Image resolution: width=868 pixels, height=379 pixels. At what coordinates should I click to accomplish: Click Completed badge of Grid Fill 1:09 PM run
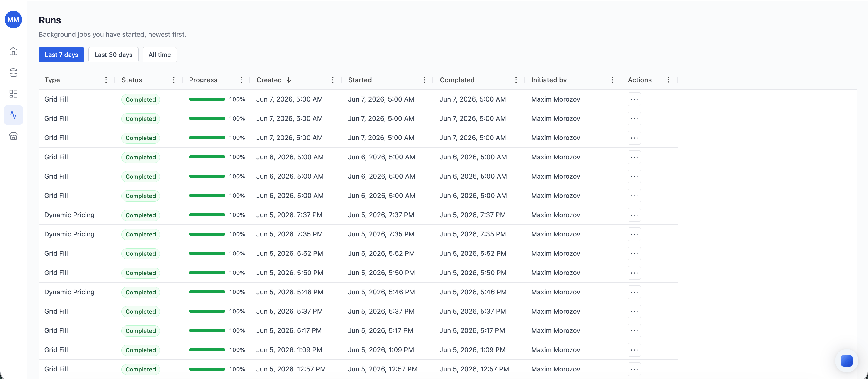coord(140,350)
